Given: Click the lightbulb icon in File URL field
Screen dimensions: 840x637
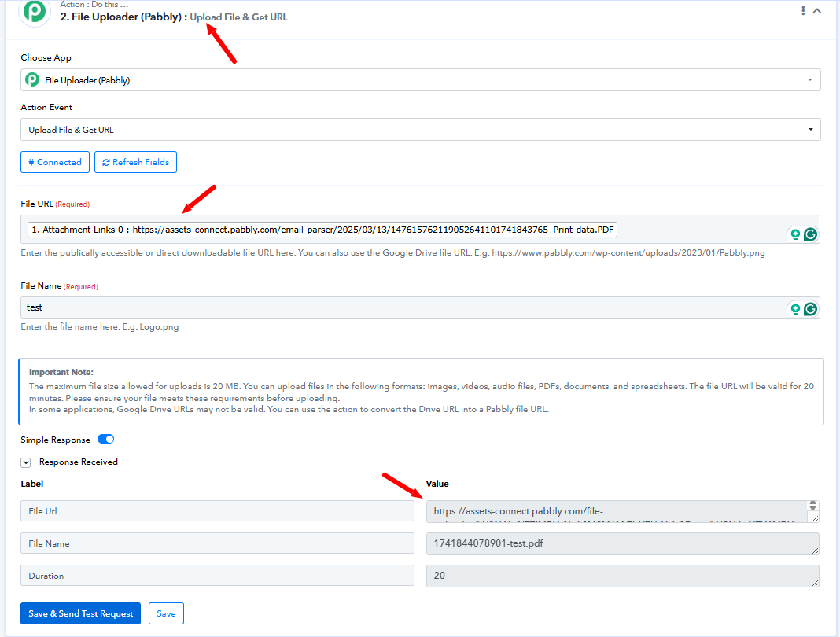Looking at the screenshot, I should [x=795, y=234].
